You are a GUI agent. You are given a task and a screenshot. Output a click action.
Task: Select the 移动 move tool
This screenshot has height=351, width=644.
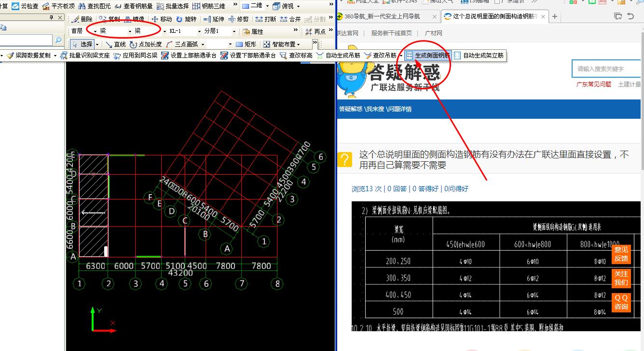[162, 19]
